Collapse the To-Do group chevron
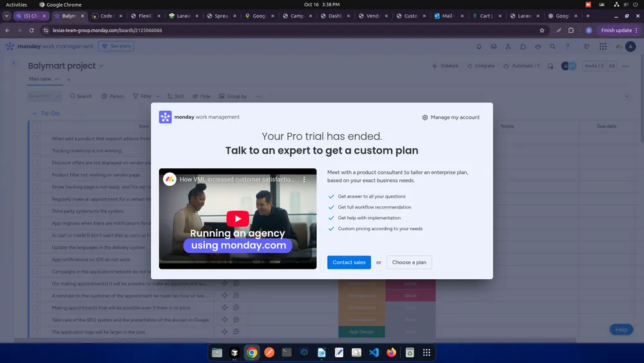Screen dimensions: 644x363 click(34, 113)
